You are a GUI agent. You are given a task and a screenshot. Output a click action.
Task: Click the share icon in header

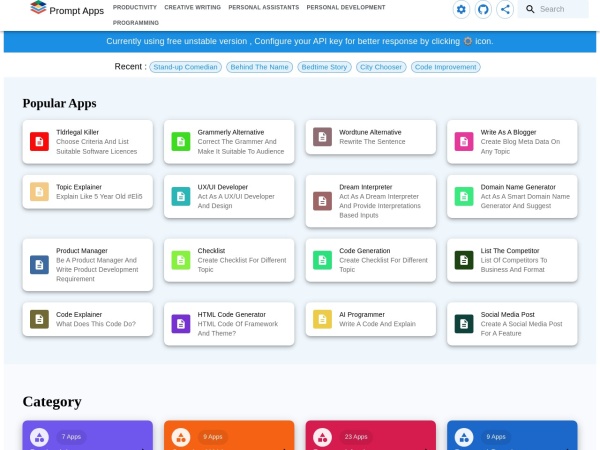505,9
